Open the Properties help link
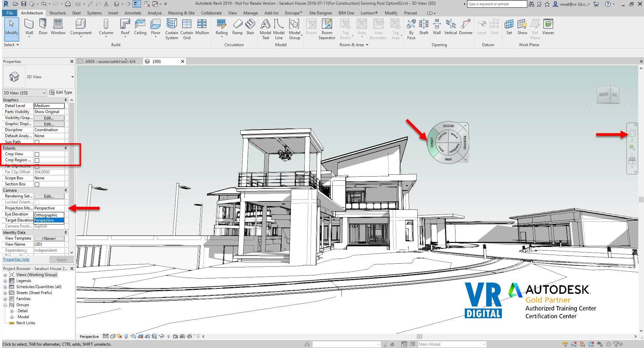Screen dimensions: 644x348 (x=16, y=259)
